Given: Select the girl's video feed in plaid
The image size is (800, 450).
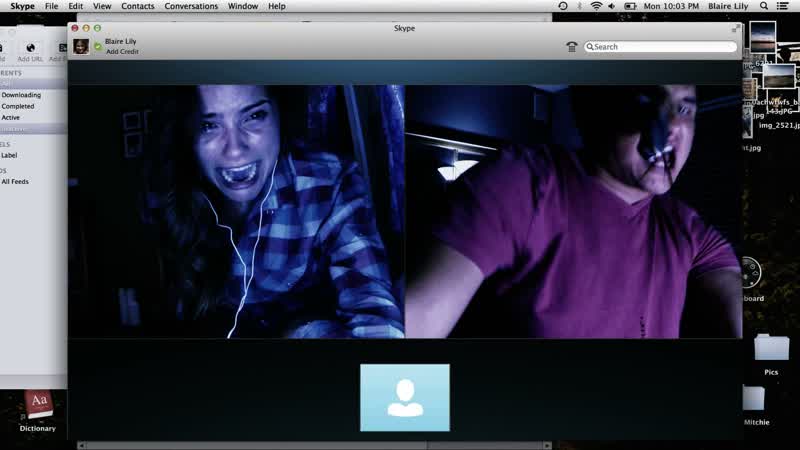Looking at the screenshot, I should pos(236,211).
